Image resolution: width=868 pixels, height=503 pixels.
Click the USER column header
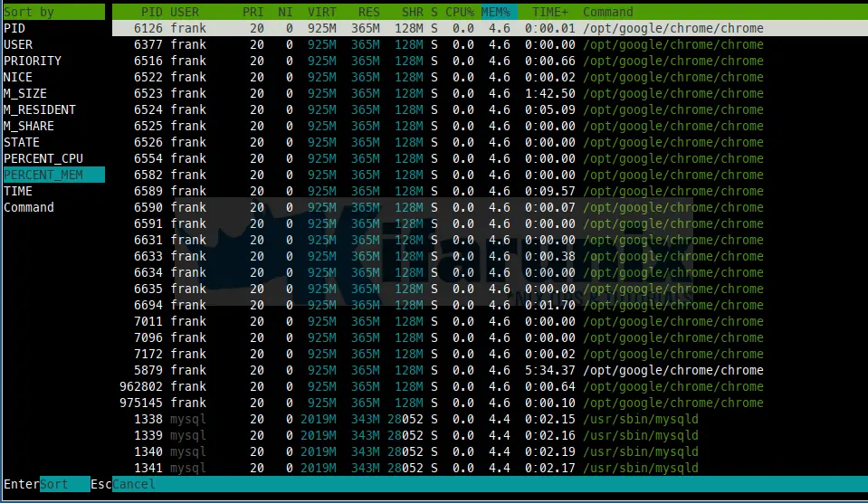coord(185,12)
